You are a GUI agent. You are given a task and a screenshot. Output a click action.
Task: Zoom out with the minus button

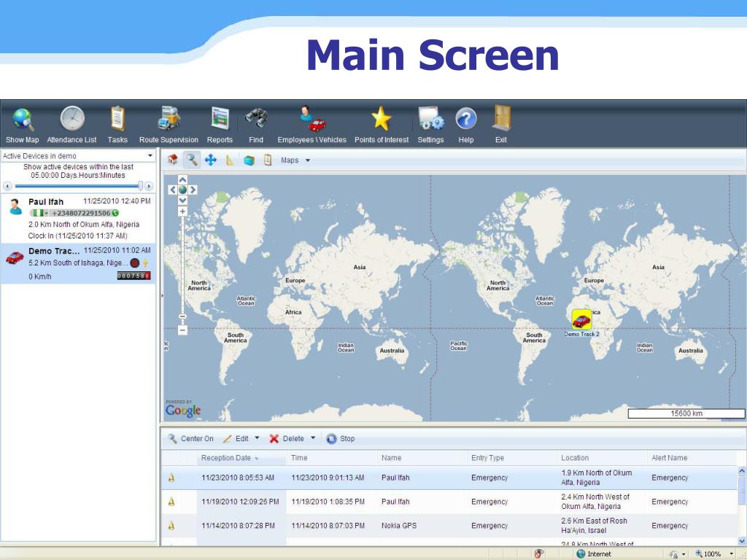pos(182,330)
